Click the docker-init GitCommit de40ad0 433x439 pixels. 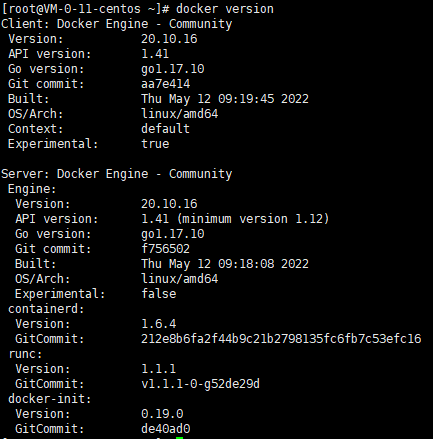click(x=165, y=429)
